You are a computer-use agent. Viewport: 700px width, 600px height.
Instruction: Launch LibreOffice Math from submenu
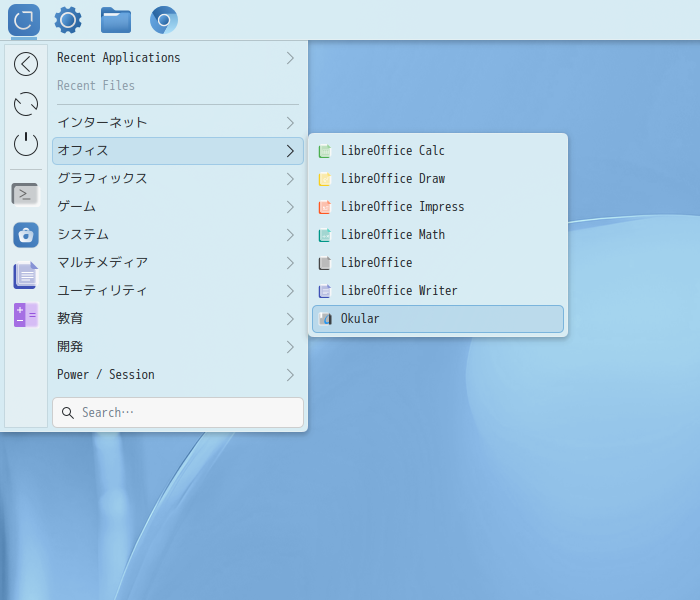click(x=438, y=235)
